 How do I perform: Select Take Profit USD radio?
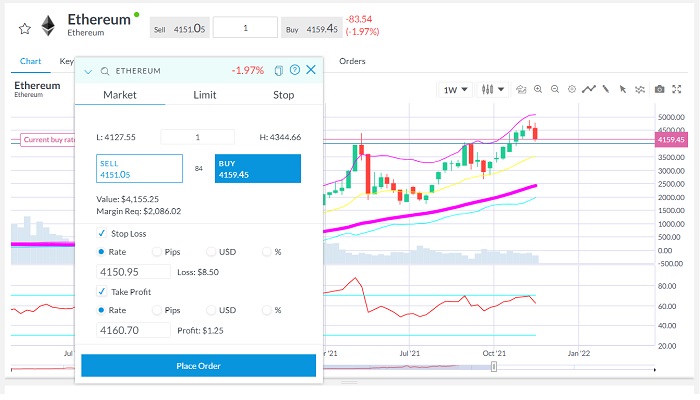pos(211,310)
